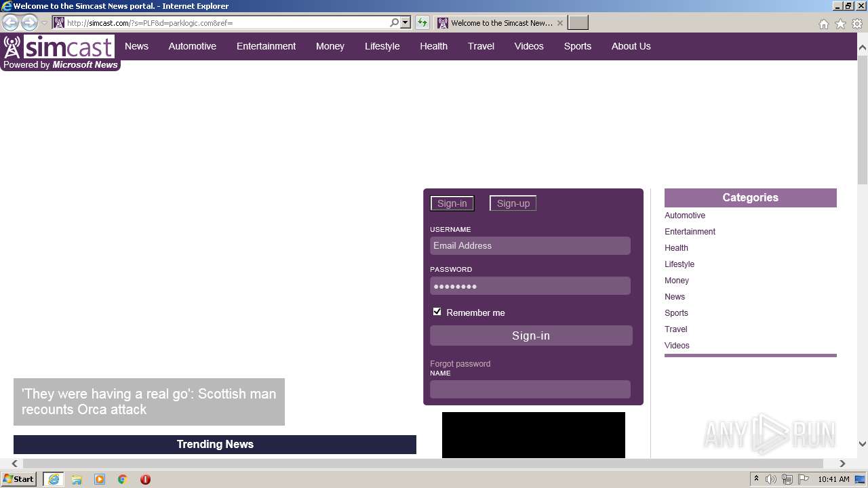
Task: Click the black video thumbnail below sign-in
Action: (x=534, y=435)
